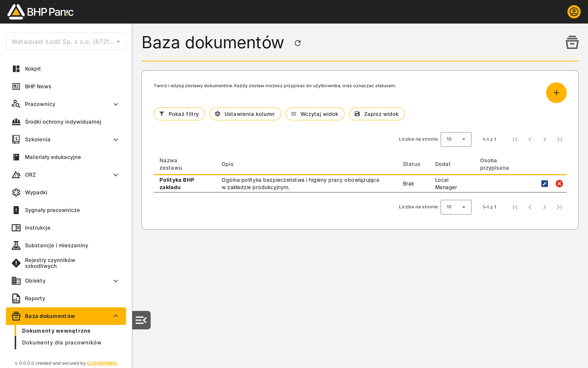Select ORZ in the sidebar
This screenshot has height=368, width=588.
coord(30,175)
